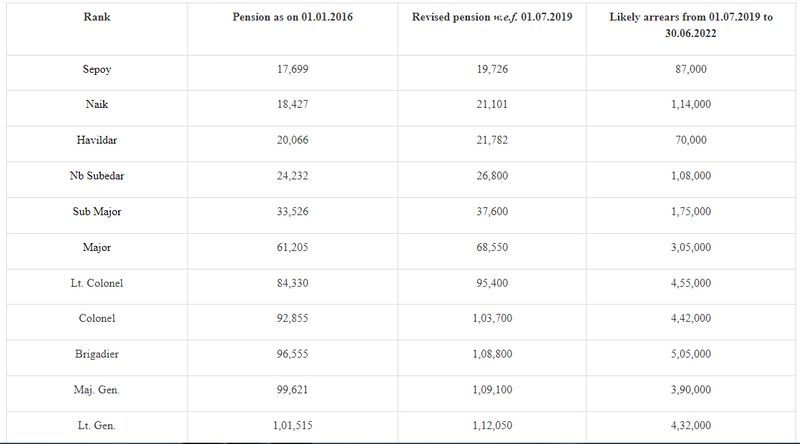
Task: Click the Sub Major rank cell
Action: [97, 211]
